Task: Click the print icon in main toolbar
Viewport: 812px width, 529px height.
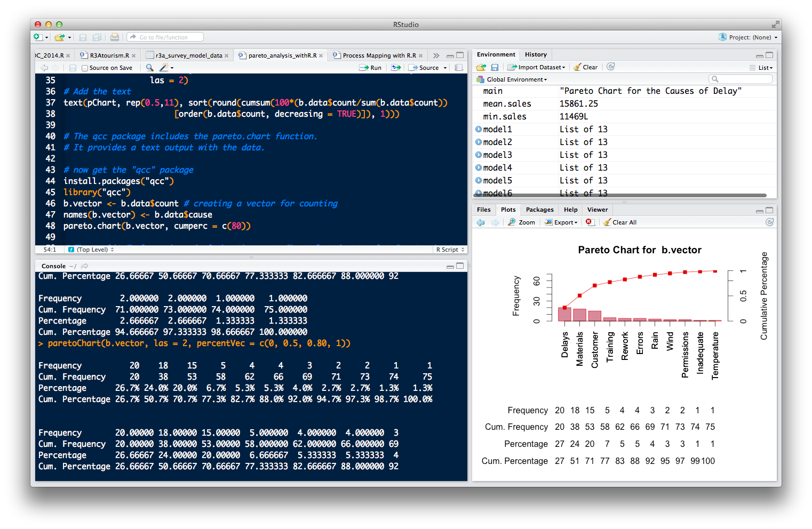Action: pos(115,37)
